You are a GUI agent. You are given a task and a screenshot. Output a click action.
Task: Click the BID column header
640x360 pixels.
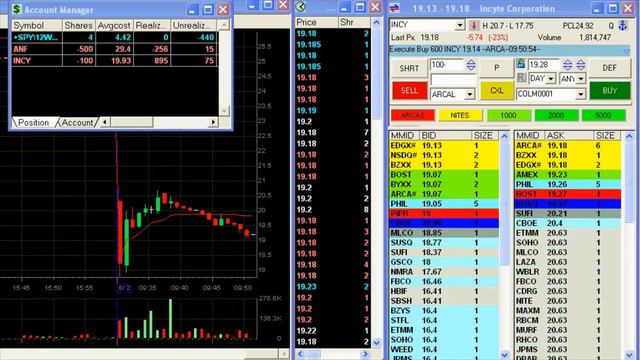point(446,136)
